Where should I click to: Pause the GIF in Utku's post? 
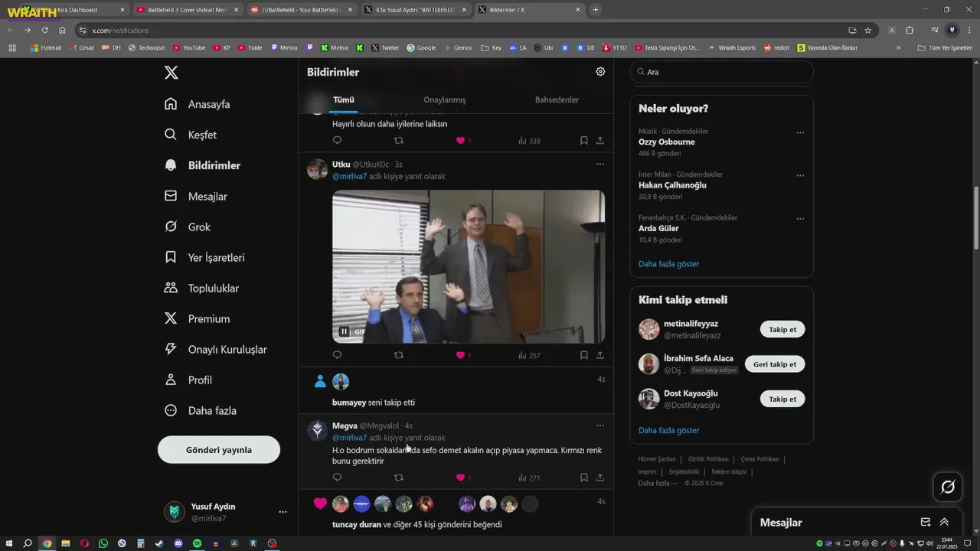[x=345, y=331]
